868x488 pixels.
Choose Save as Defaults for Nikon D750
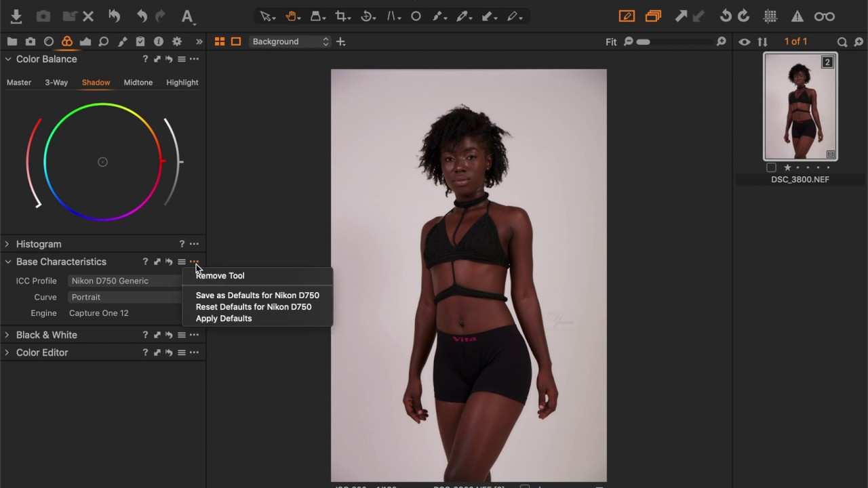[258, 296]
